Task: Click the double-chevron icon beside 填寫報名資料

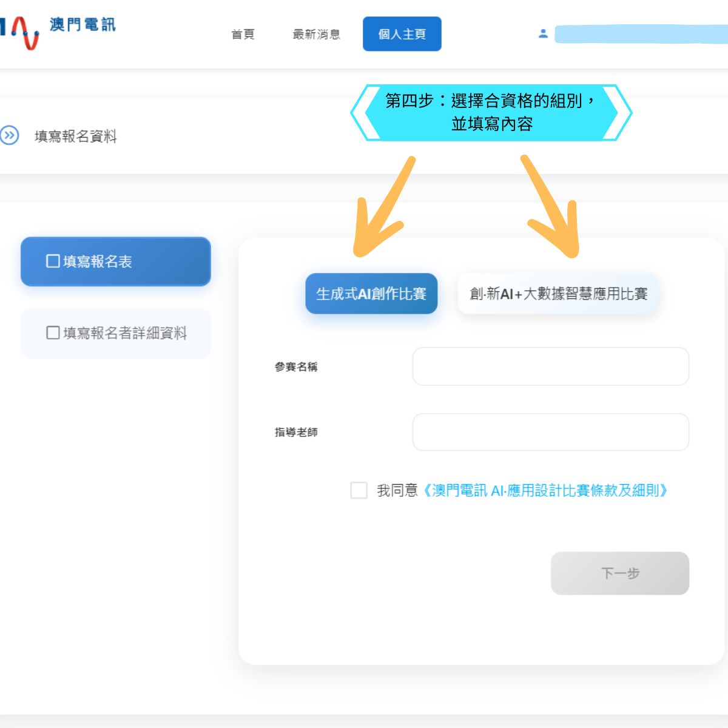Action: (x=10, y=135)
